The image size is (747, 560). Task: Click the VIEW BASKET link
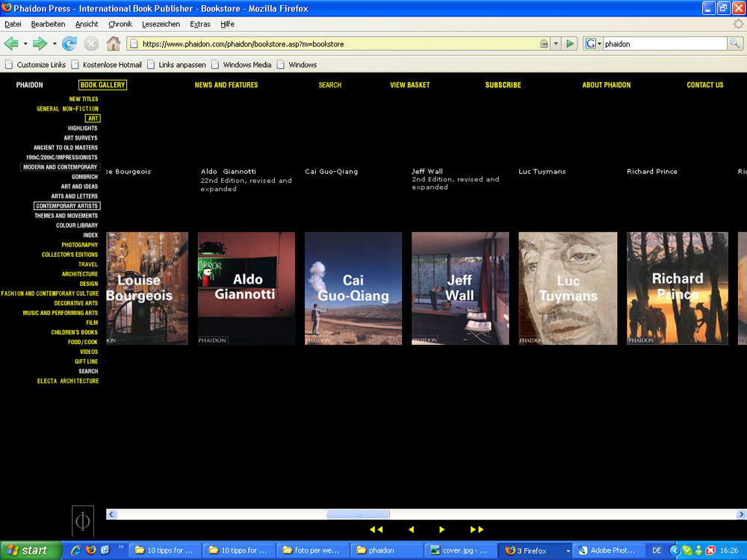point(409,85)
